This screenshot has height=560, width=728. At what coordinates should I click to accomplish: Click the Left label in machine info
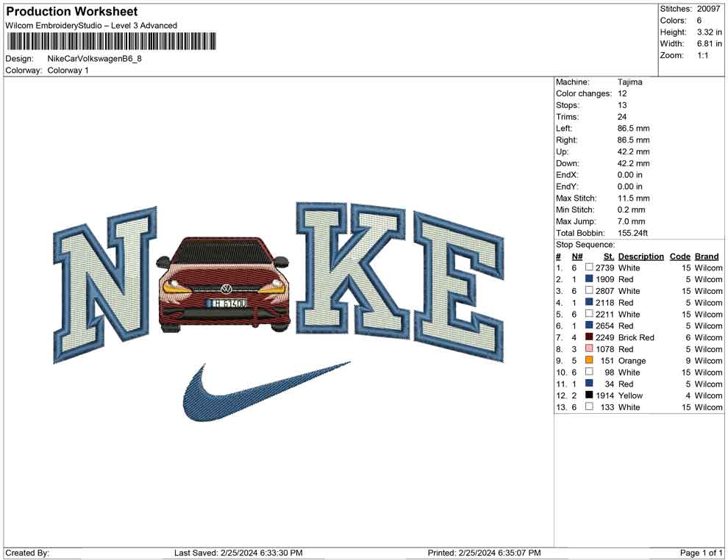pos(564,129)
